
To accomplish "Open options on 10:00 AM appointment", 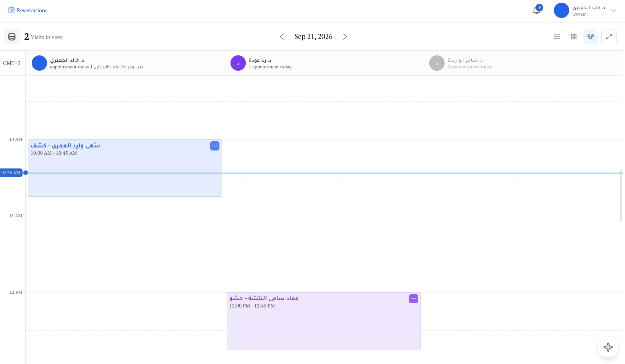I will tap(215, 146).
